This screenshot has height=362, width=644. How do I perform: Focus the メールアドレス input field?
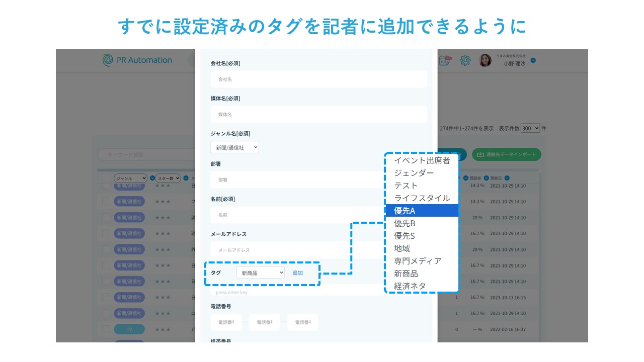(297, 250)
